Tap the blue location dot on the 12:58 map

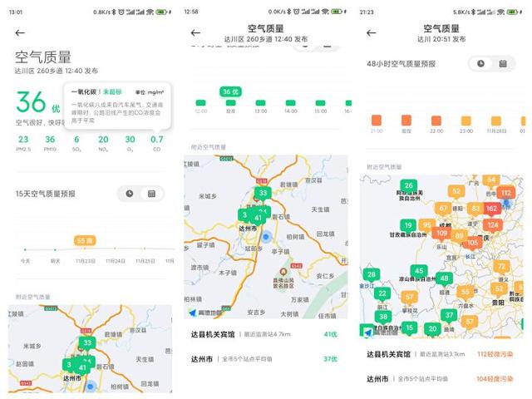(x=266, y=236)
